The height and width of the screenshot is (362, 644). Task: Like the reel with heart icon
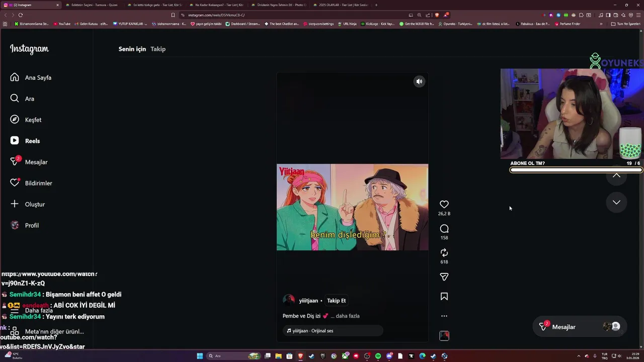444,204
